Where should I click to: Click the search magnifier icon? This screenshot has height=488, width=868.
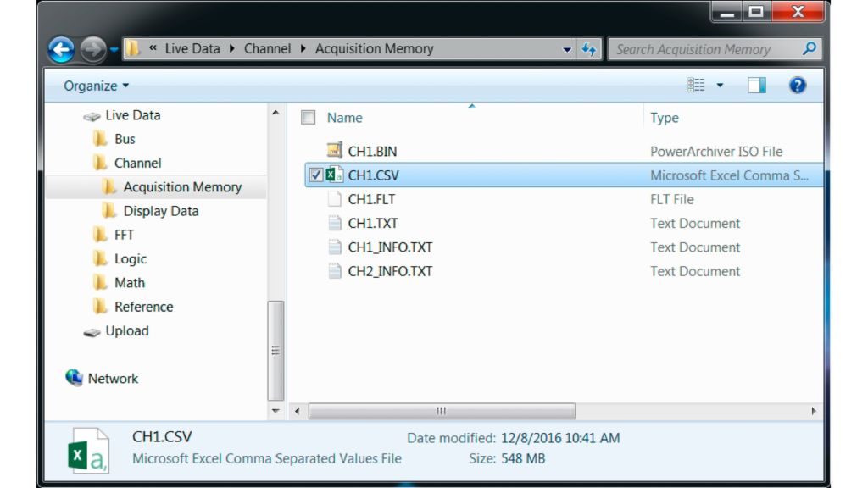810,49
